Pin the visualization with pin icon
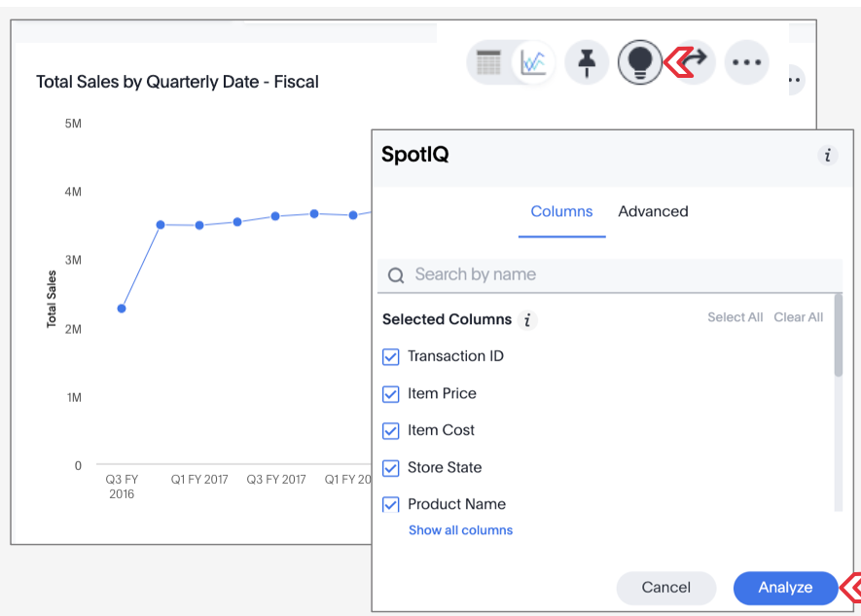Image resolution: width=861 pixels, height=616 pixels. tap(587, 63)
